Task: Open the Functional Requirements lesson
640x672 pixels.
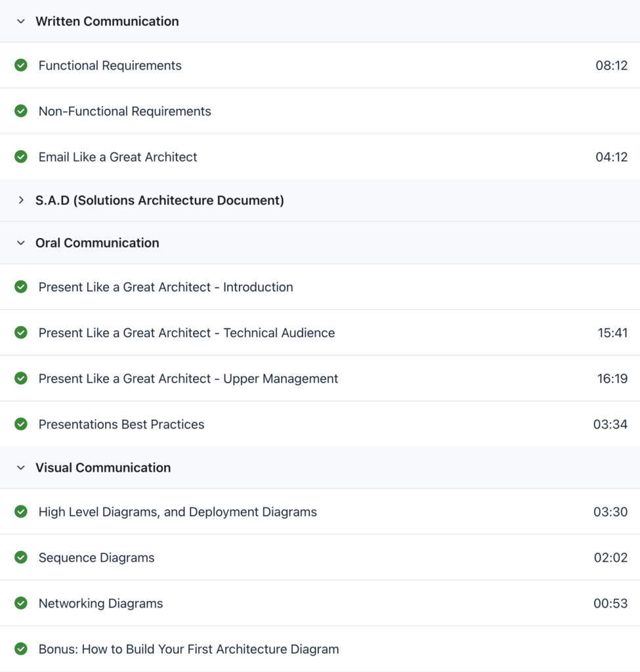Action: pyautogui.click(x=110, y=66)
